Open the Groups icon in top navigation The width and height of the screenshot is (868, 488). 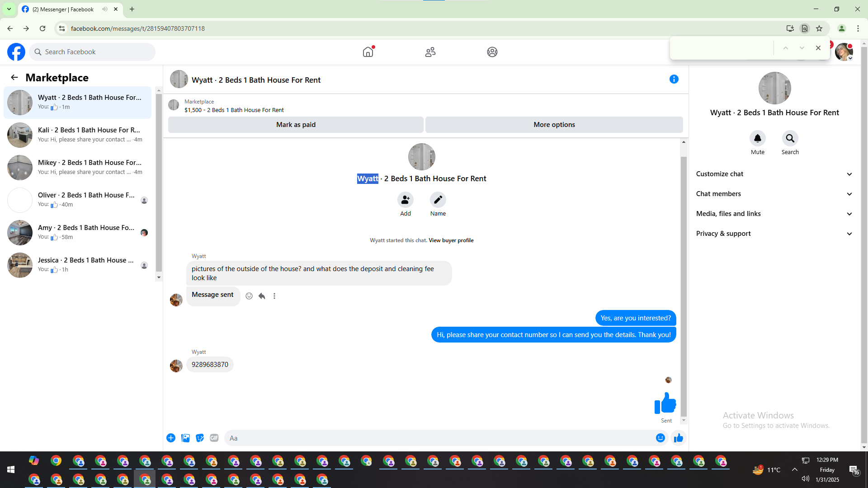(492, 52)
